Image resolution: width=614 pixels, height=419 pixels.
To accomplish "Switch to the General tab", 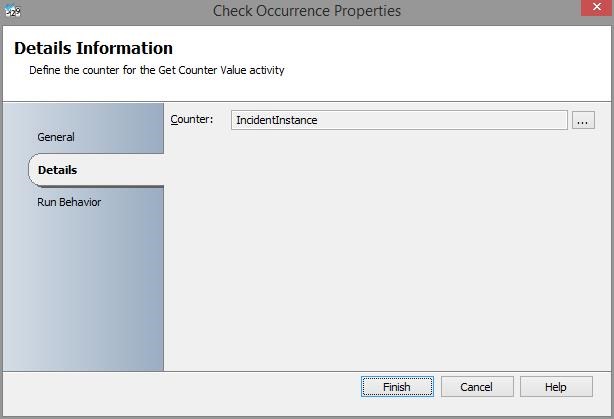I will pyautogui.click(x=56, y=137).
